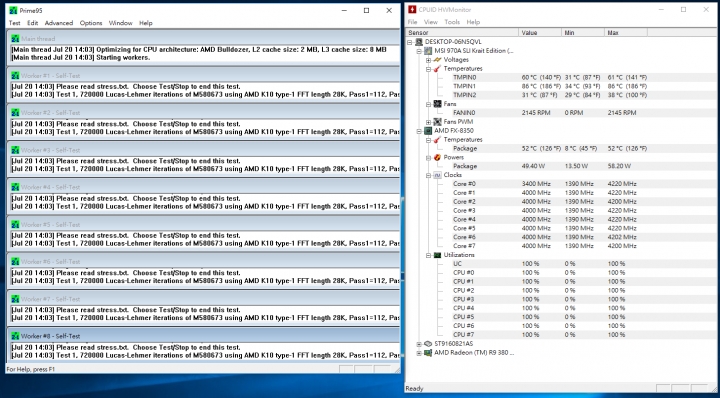Open the Test menu in Prime95

[15, 23]
